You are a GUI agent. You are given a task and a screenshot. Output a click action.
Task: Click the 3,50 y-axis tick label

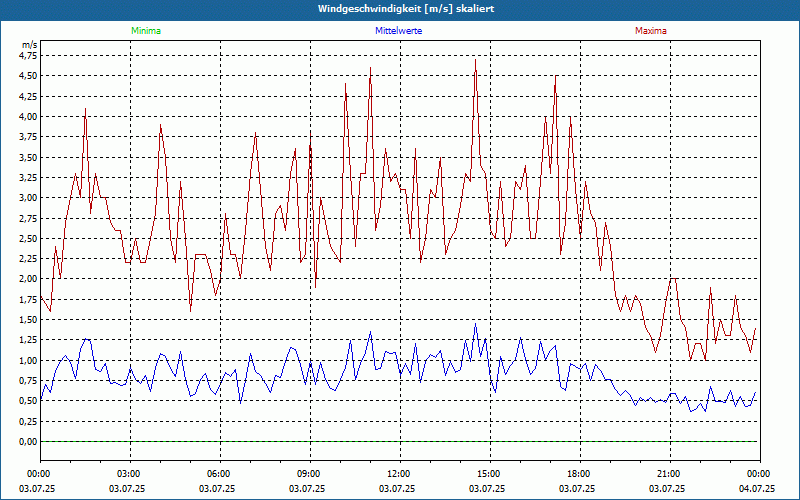tap(28, 157)
